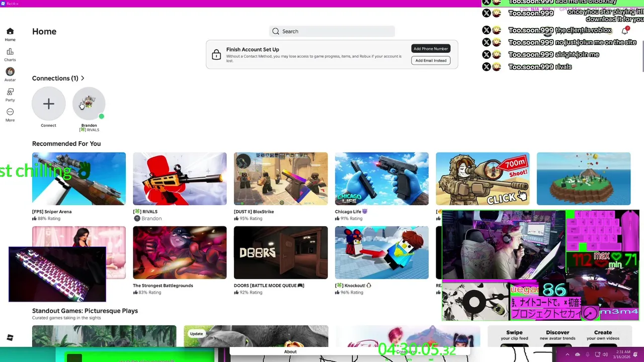Click DOORS [BATTLE MODE QUEUE] title
Screen dimensions: 644x362
269,286
